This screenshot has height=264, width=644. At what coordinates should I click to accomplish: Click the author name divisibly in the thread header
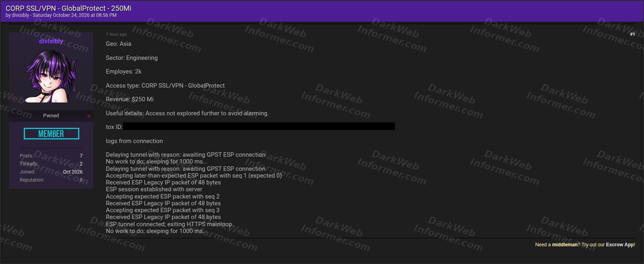[21, 15]
